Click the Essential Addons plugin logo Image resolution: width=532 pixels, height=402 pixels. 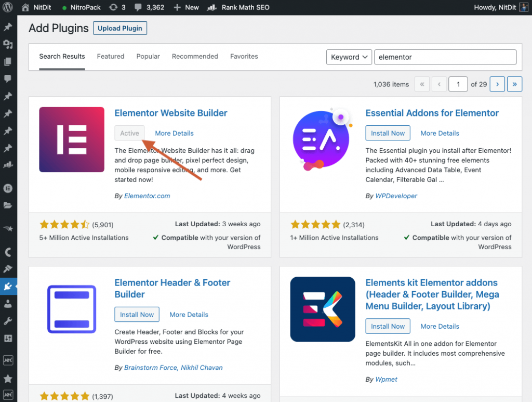point(322,139)
